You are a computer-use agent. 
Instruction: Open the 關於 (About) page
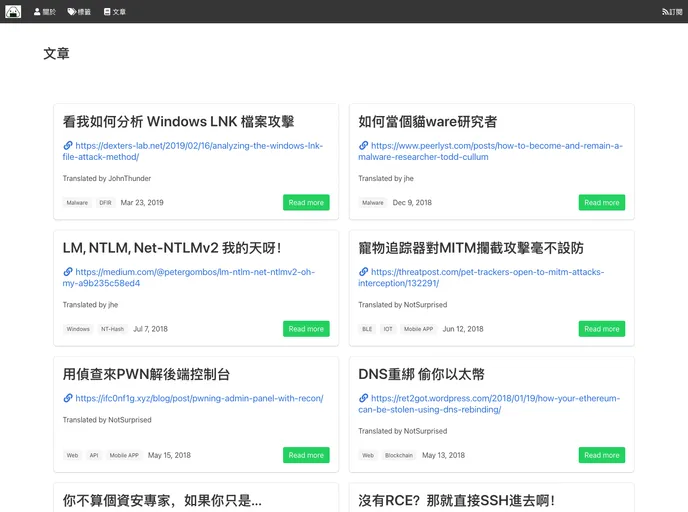(45, 12)
